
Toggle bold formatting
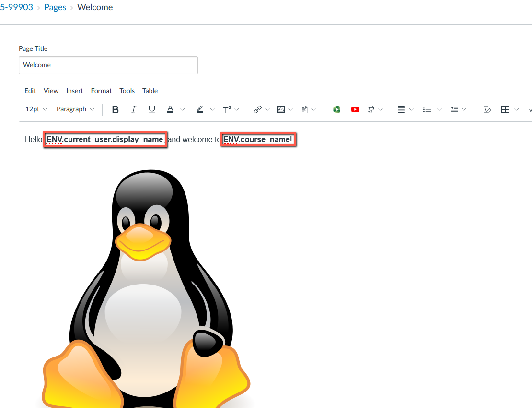click(x=116, y=109)
